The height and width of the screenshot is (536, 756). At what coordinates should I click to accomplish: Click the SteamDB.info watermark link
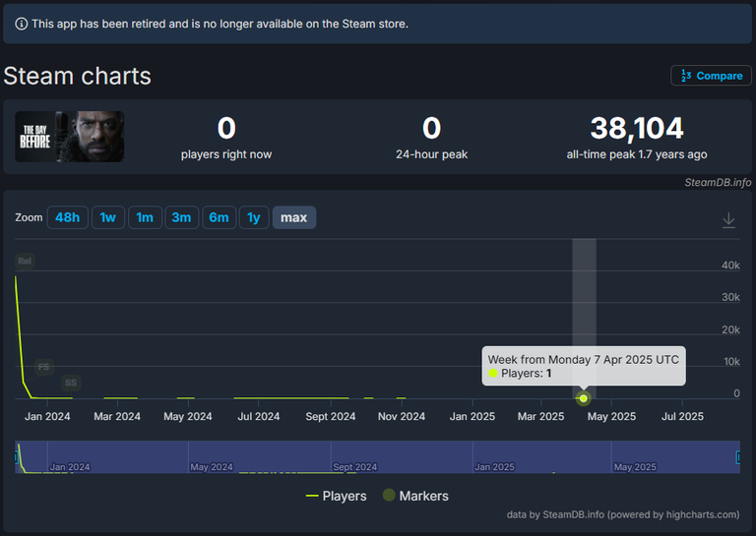718,182
